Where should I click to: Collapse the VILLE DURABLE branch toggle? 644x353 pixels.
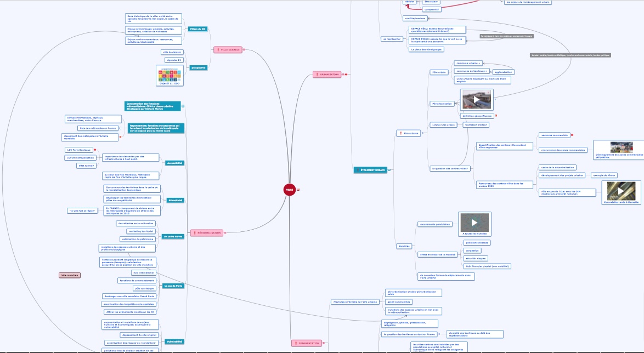244,50
